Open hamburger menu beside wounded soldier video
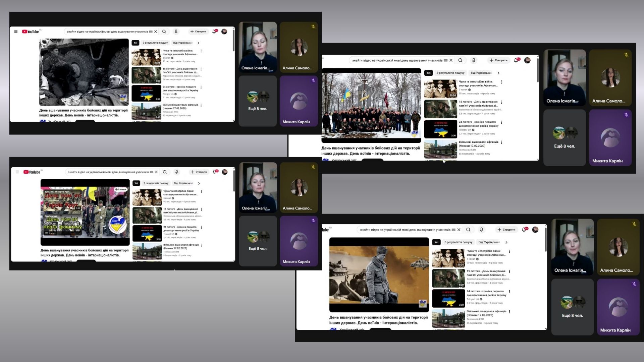The image size is (644, 362). [x=16, y=32]
